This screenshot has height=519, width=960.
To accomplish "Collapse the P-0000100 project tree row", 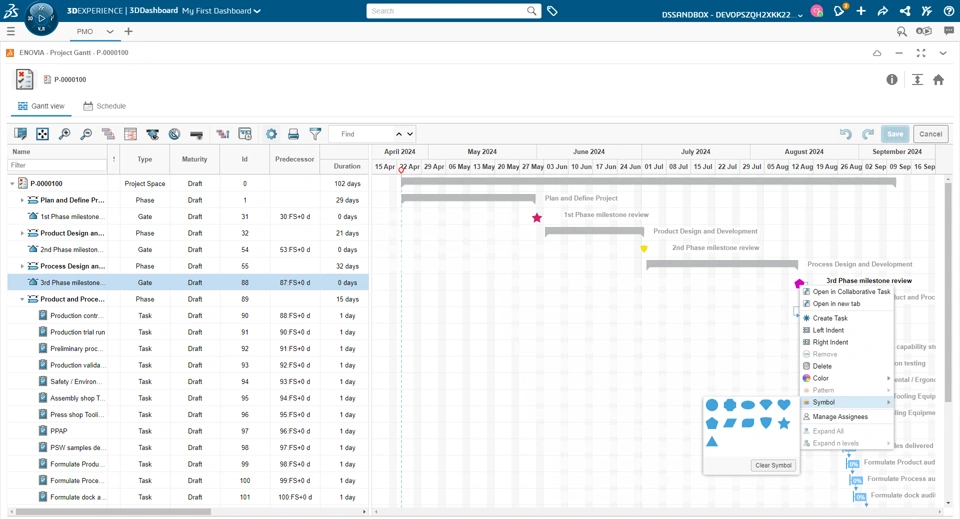I will [x=12, y=184].
